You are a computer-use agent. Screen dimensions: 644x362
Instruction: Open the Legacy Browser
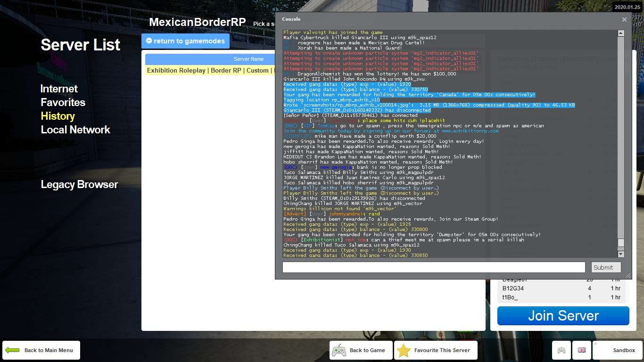[79, 184]
